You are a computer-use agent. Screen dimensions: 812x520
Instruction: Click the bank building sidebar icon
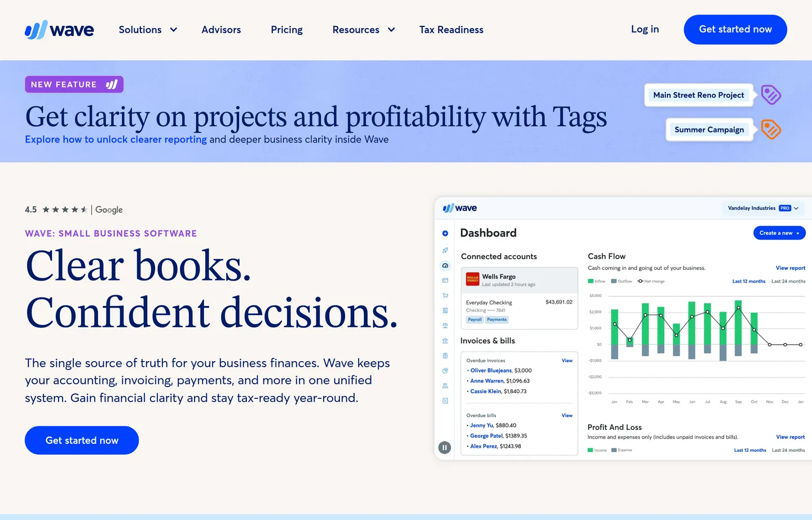tap(445, 341)
